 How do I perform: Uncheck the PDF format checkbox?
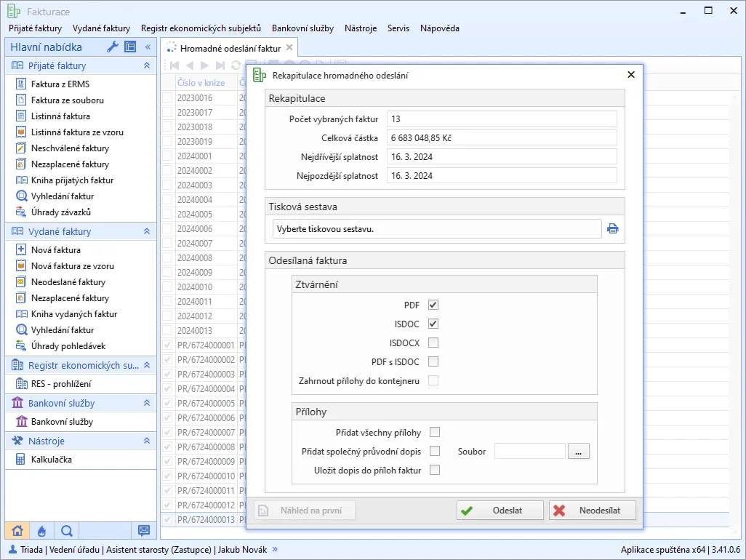[x=433, y=305]
